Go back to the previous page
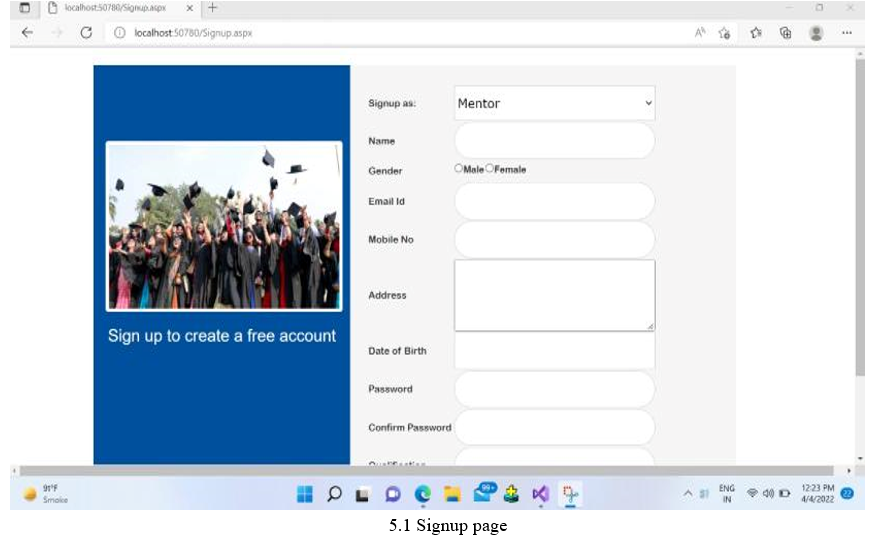 pos(27,33)
